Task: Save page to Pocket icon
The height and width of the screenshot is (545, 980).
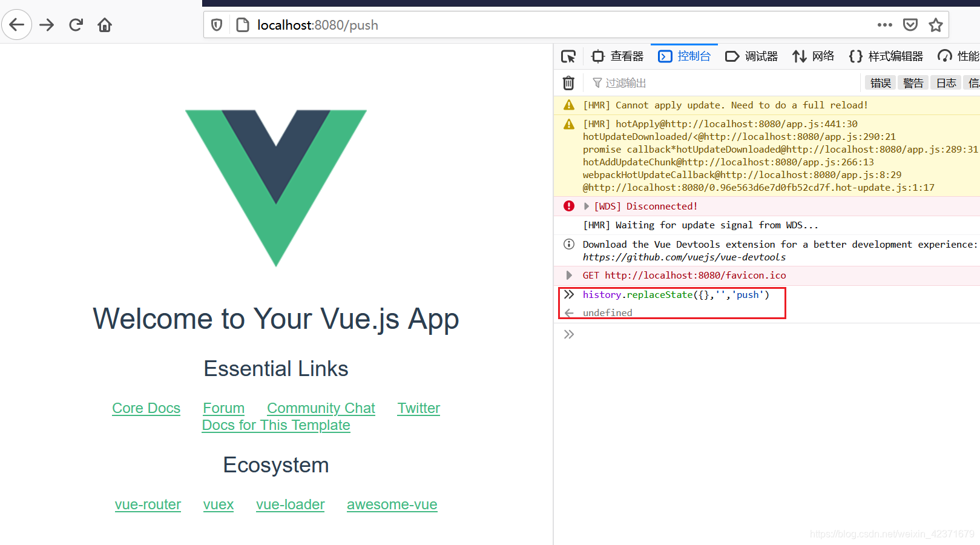Action: point(910,25)
